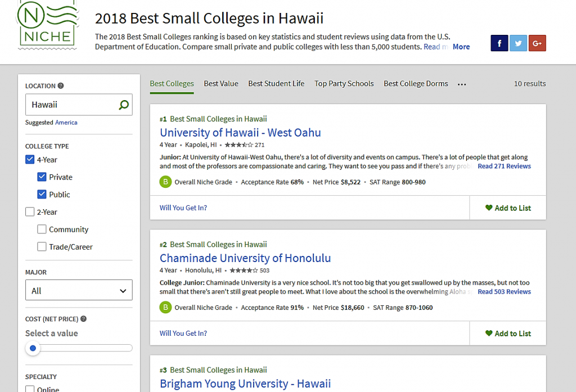
Task: Add West Oahu to list
Action: (x=508, y=208)
